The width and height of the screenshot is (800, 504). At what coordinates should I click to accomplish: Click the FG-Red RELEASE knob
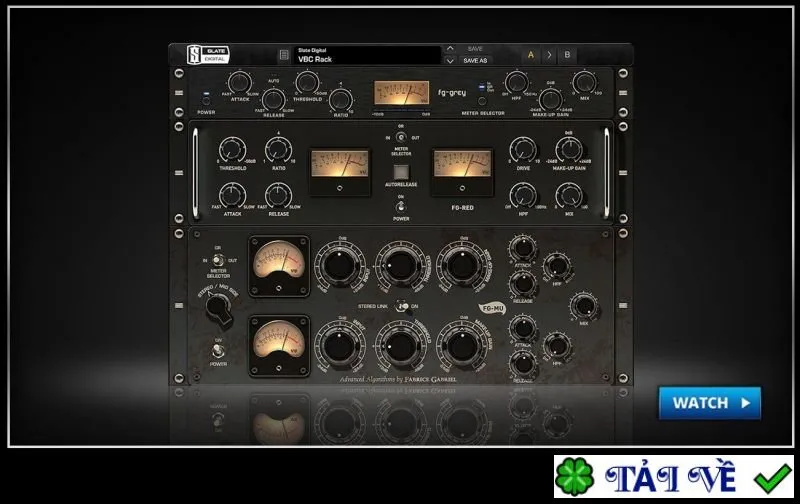click(x=279, y=196)
